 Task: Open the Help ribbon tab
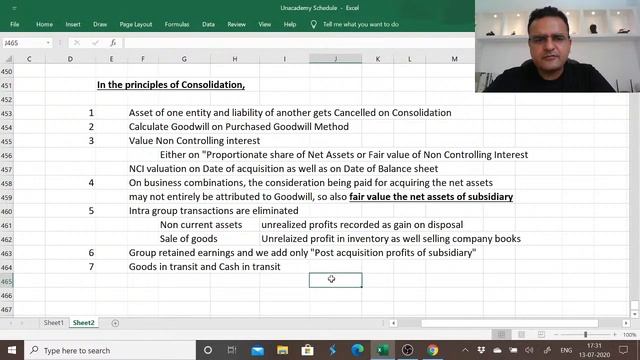point(290,24)
